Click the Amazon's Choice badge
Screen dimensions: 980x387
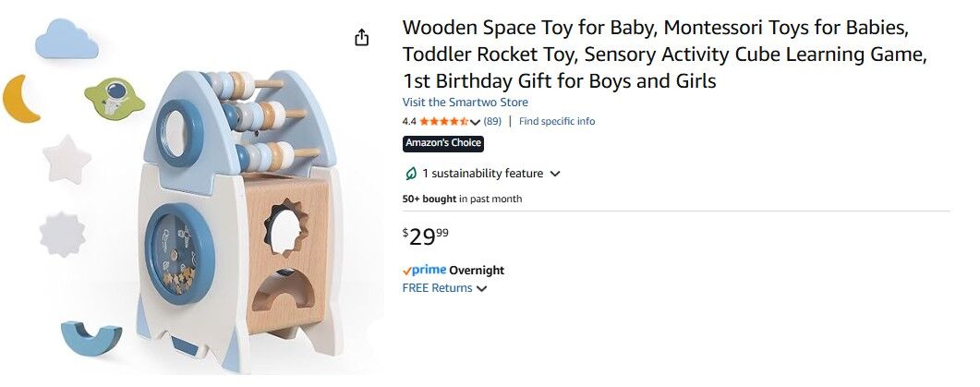coord(443,143)
